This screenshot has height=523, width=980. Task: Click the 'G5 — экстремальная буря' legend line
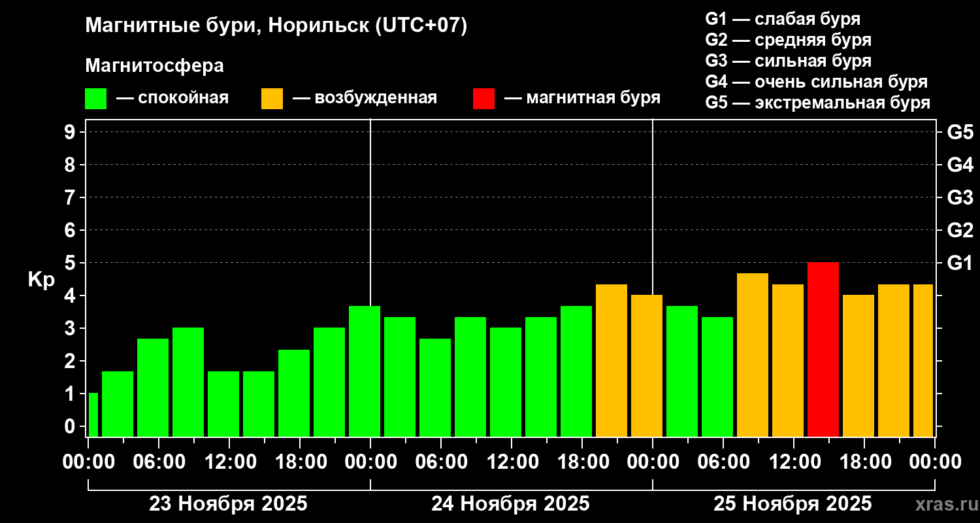[x=817, y=103]
